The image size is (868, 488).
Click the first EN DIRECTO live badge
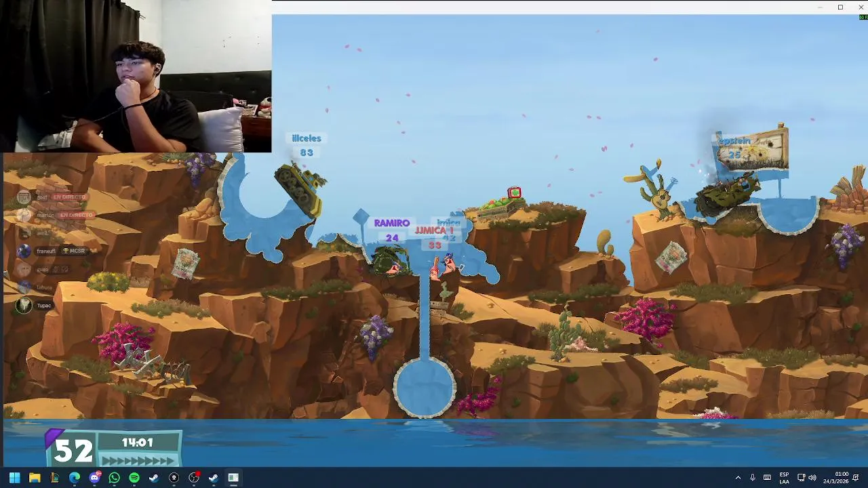(69, 197)
